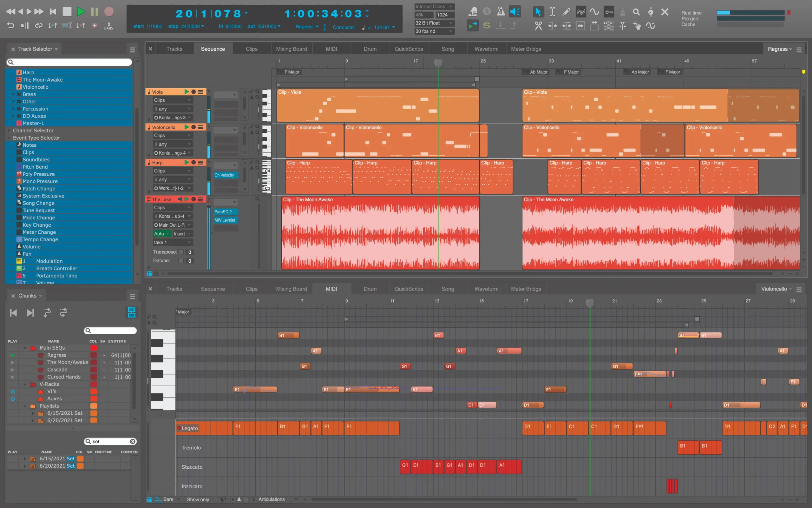Viewport: 812px width, 508px height.
Task: Switch to the Meter Bridge tab in lower editor
Action: [526, 289]
